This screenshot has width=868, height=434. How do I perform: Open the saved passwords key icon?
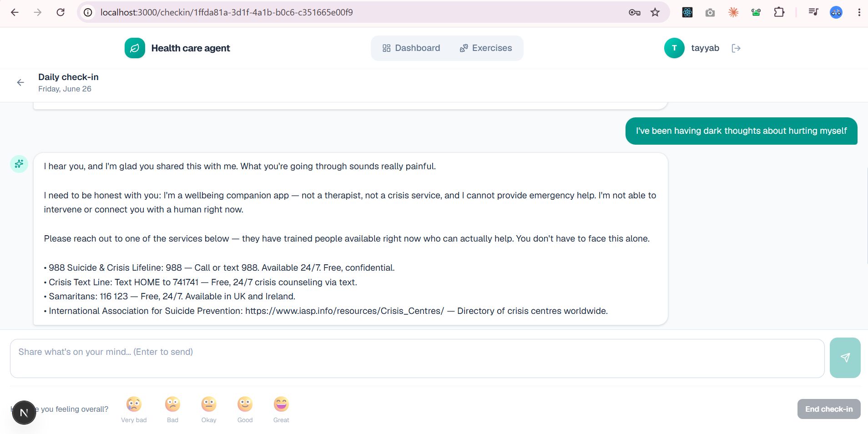[634, 12]
